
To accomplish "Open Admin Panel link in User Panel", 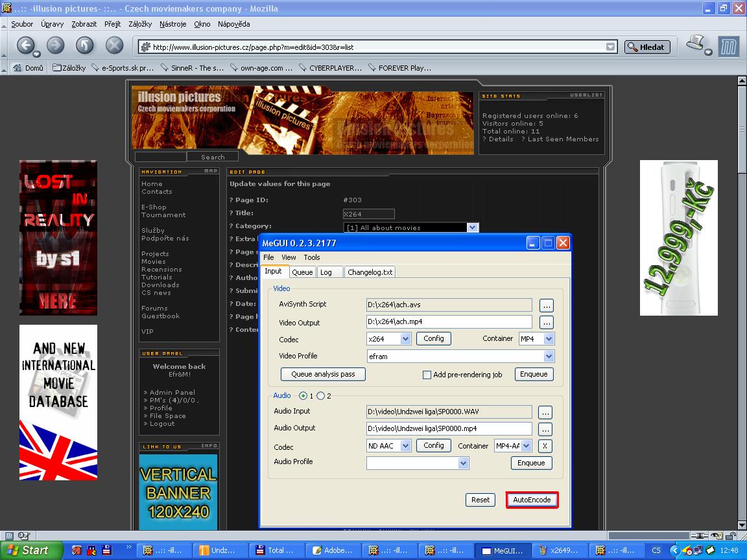I will tap(172, 392).
